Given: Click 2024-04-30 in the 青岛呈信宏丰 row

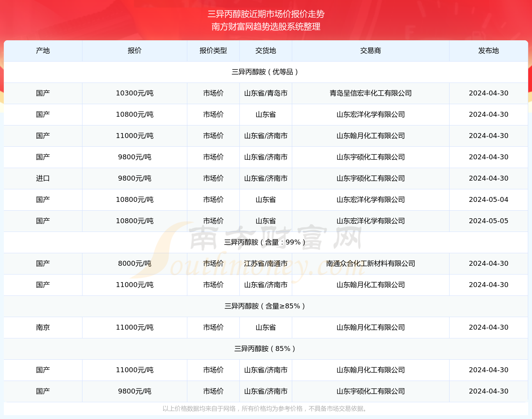Looking at the screenshot, I should tap(489, 93).
